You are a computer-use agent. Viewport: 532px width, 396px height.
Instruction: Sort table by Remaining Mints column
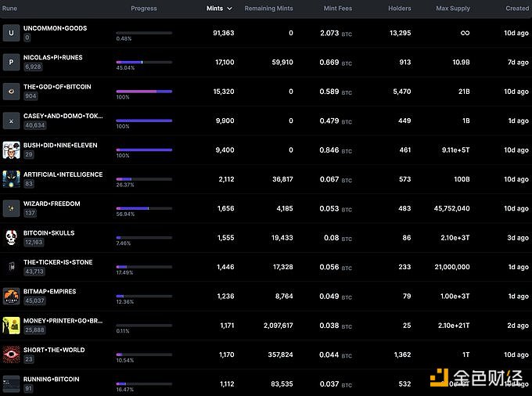coord(268,8)
